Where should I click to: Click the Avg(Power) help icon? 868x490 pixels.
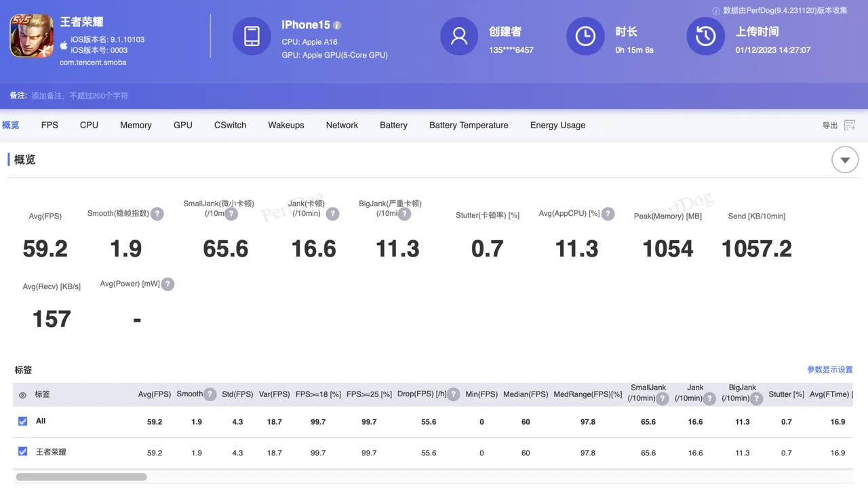(167, 284)
